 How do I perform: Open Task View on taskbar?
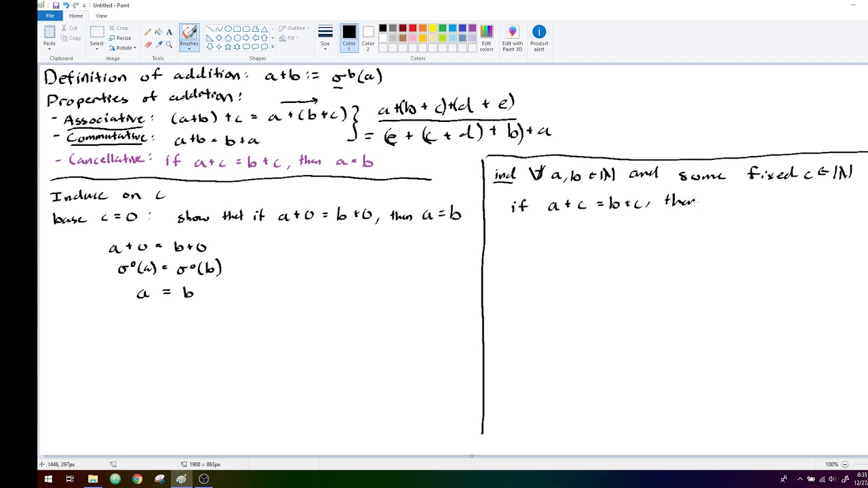click(70, 479)
